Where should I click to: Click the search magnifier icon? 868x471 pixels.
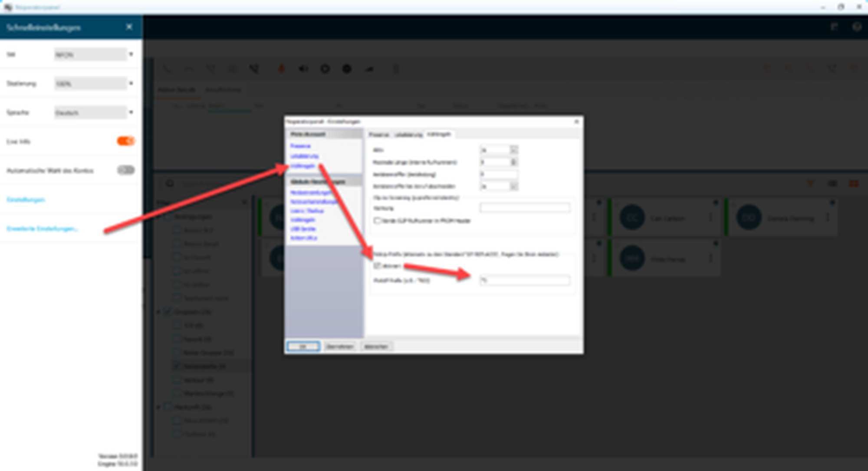170,184
